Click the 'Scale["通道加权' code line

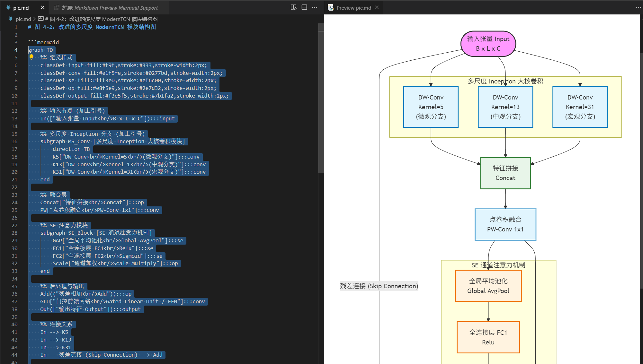(115, 263)
